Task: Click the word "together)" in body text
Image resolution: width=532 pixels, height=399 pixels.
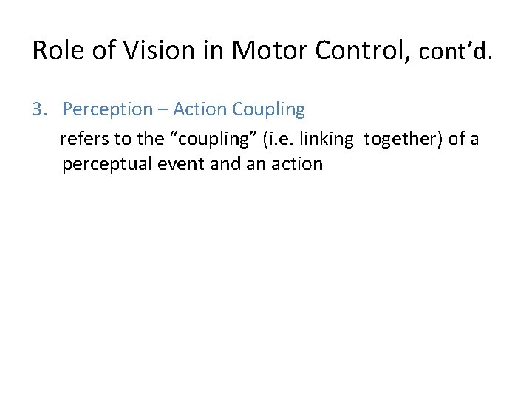Action: pos(403,138)
